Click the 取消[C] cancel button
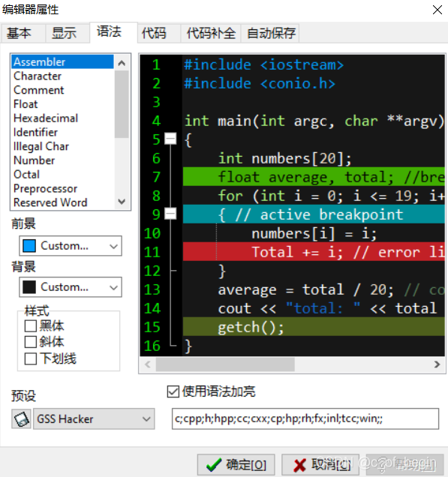This screenshot has height=477, width=448. (320, 465)
